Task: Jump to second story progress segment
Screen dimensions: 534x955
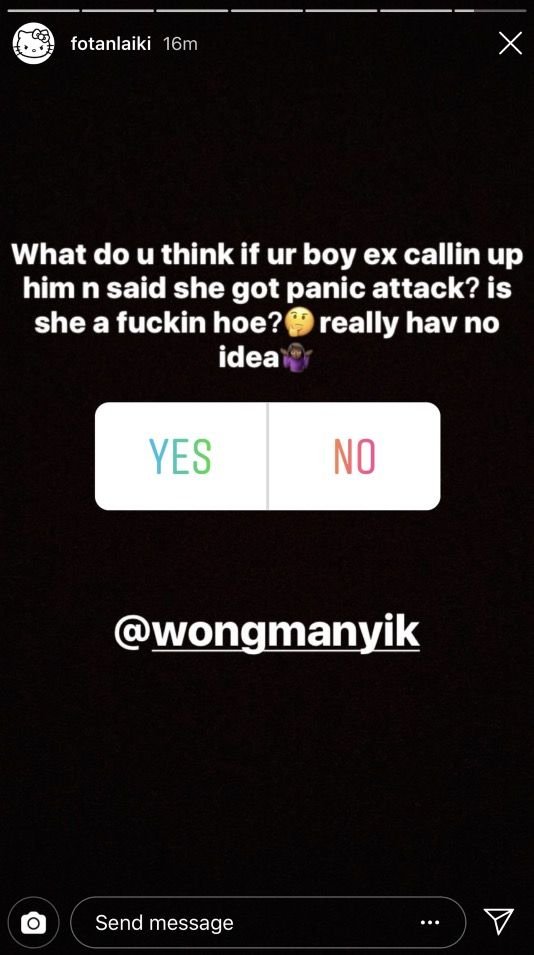Action: click(x=118, y=10)
